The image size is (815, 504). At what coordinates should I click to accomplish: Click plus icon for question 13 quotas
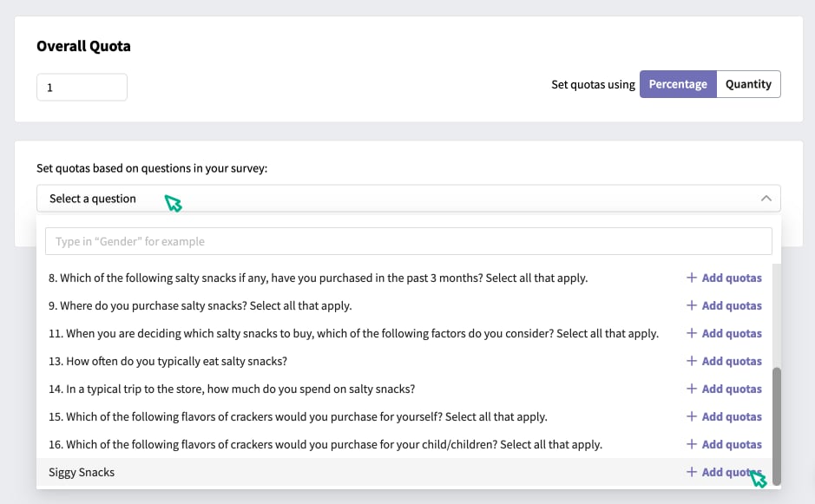click(x=691, y=361)
